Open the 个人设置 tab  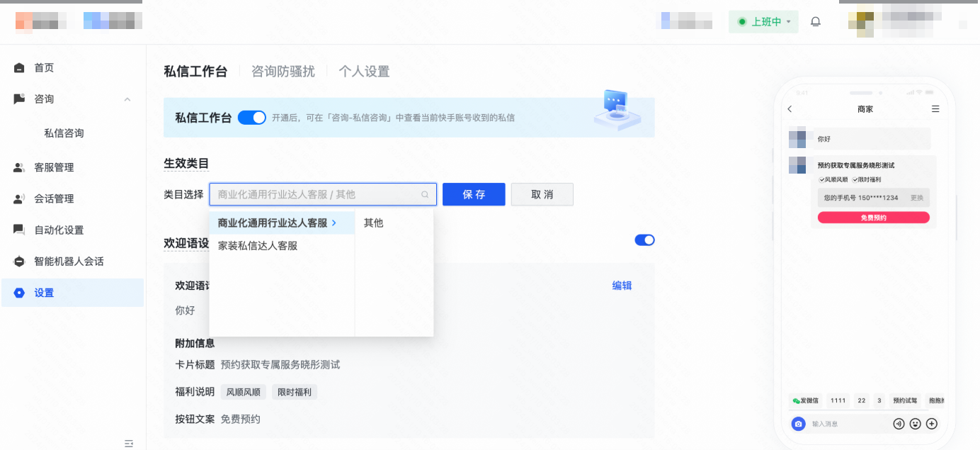[364, 71]
